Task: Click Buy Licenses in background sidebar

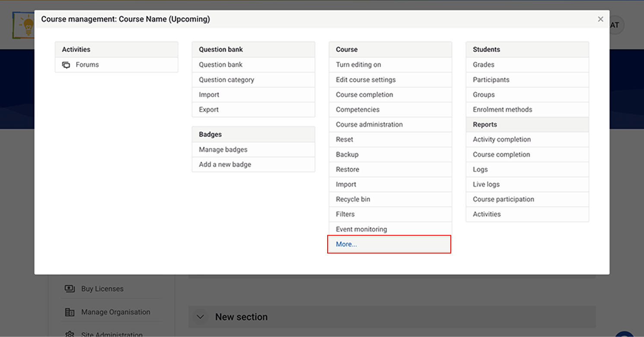Action: click(102, 289)
